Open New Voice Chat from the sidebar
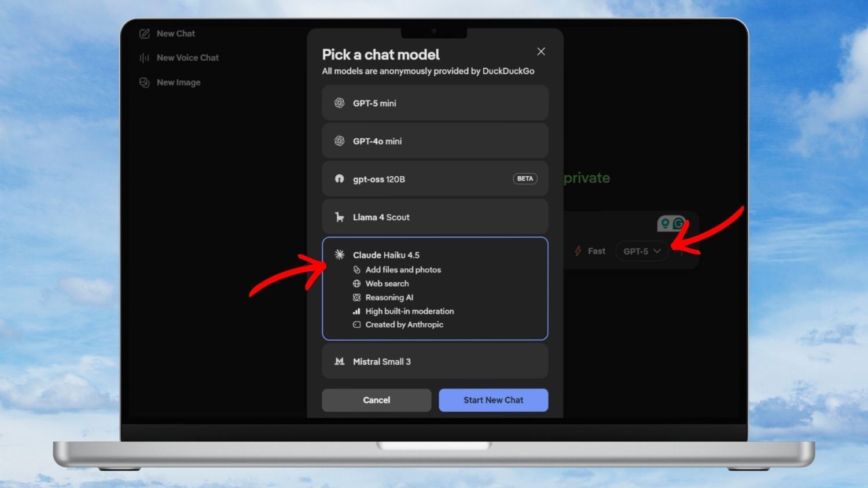Viewport: 868px width, 488px height. [x=179, y=58]
